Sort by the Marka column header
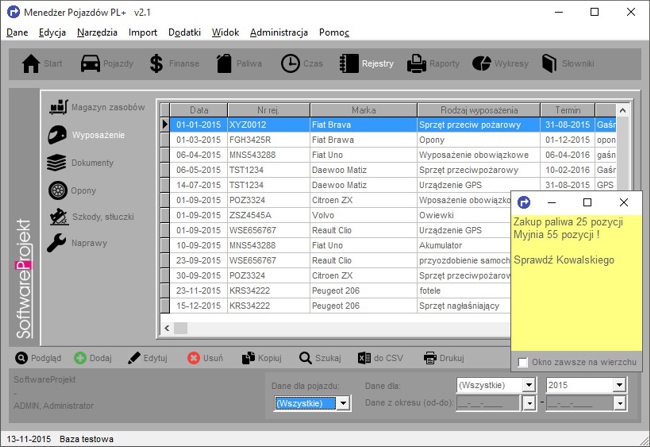Viewport: 650px width, 447px height. click(364, 110)
